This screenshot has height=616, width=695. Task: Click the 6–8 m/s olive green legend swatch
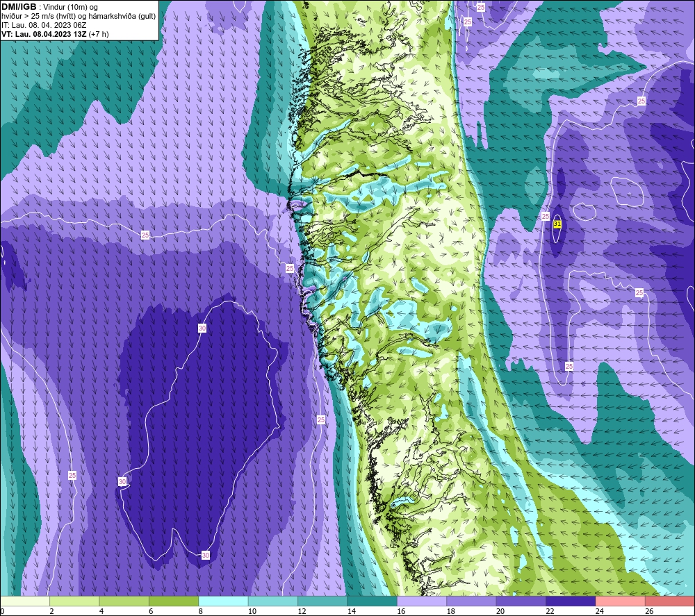(174, 601)
